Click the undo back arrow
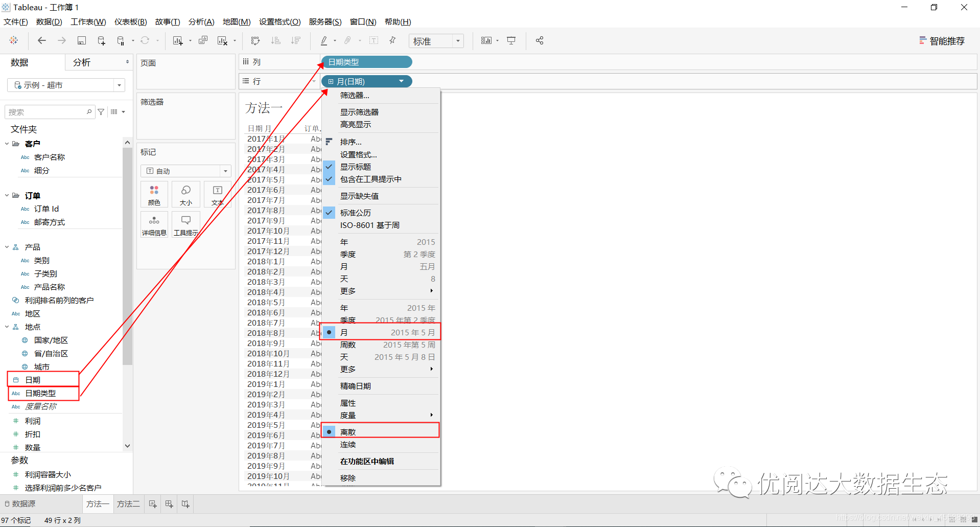The height and width of the screenshot is (527, 980). click(x=42, y=40)
